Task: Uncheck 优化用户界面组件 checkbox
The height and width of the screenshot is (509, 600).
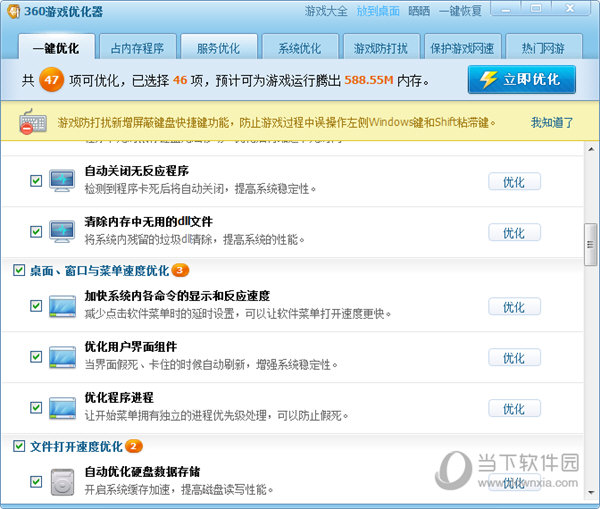Action: 36,357
